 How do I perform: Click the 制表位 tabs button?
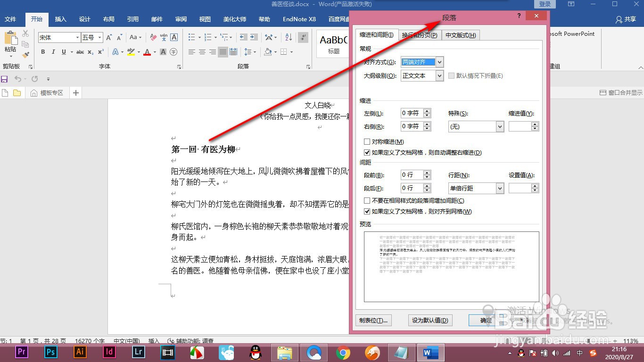[373, 320]
